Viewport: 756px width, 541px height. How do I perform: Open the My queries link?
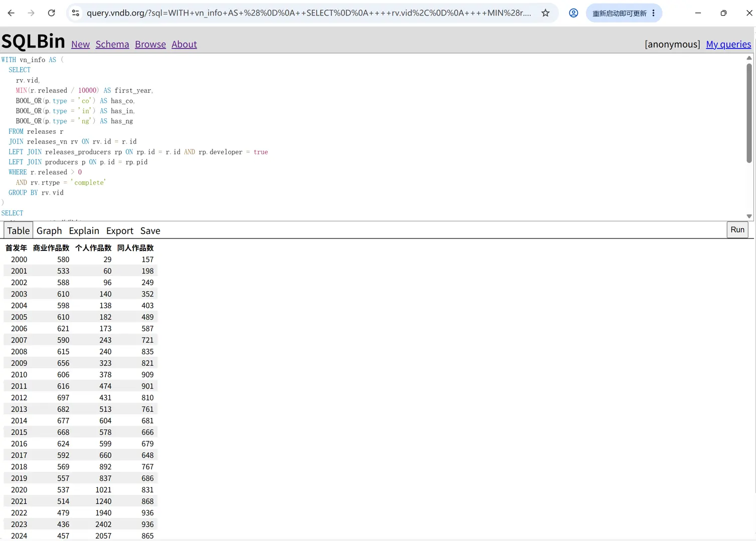[x=728, y=45]
